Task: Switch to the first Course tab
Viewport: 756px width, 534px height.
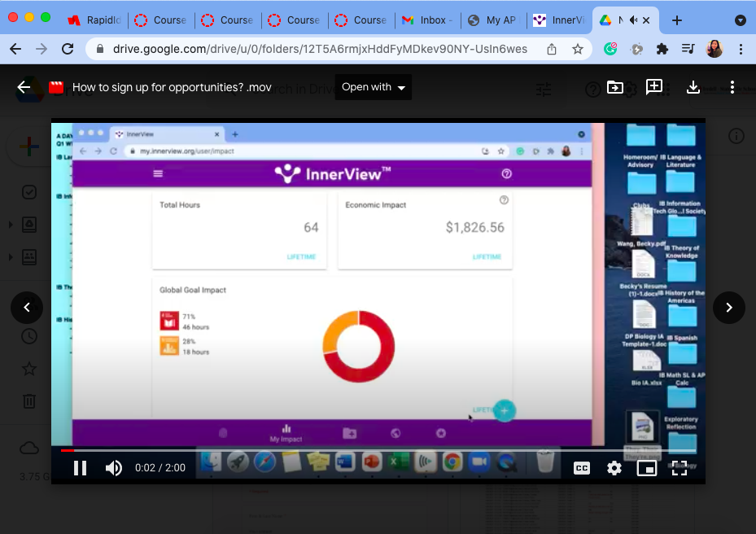Action: coord(160,20)
